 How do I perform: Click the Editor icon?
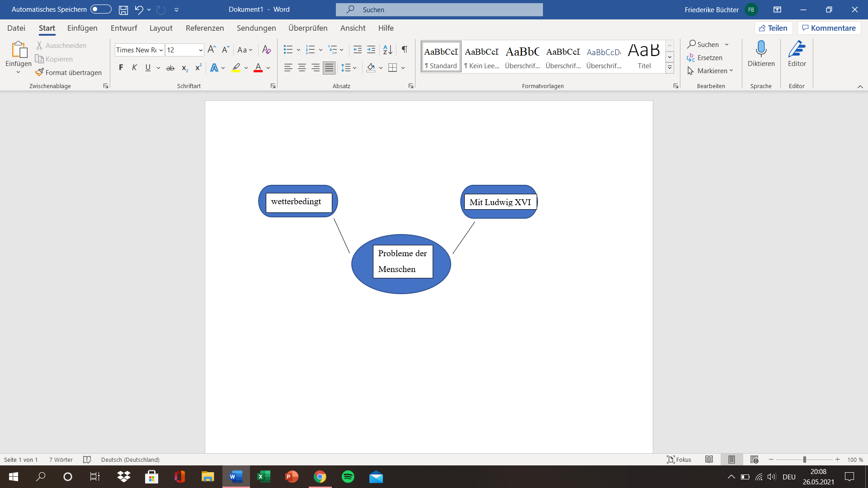point(797,49)
